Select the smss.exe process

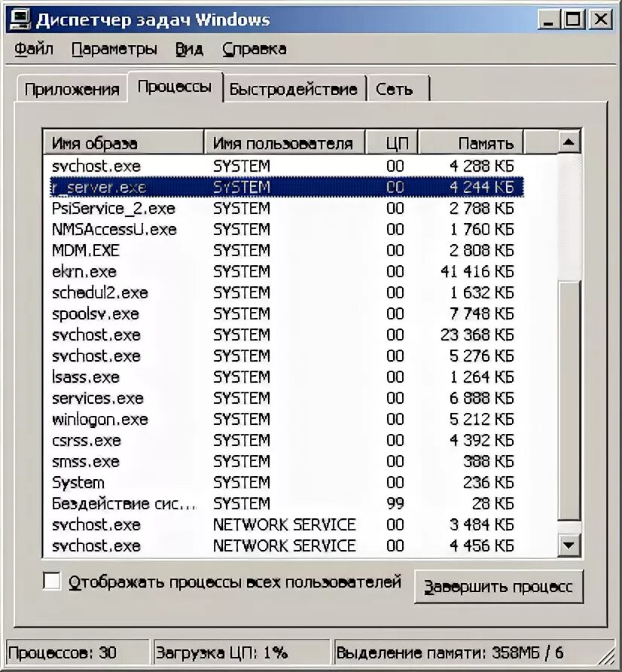[x=282, y=462]
